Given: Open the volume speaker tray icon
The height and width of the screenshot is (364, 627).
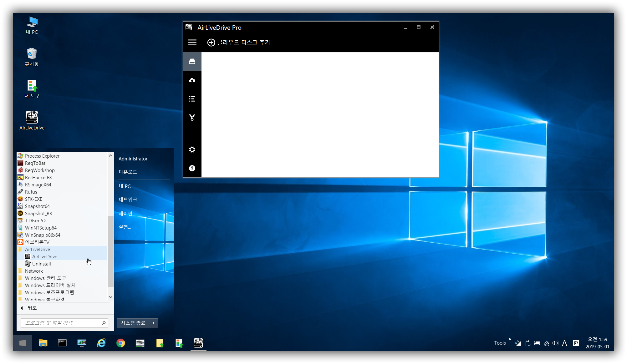Looking at the screenshot, I should [x=555, y=343].
